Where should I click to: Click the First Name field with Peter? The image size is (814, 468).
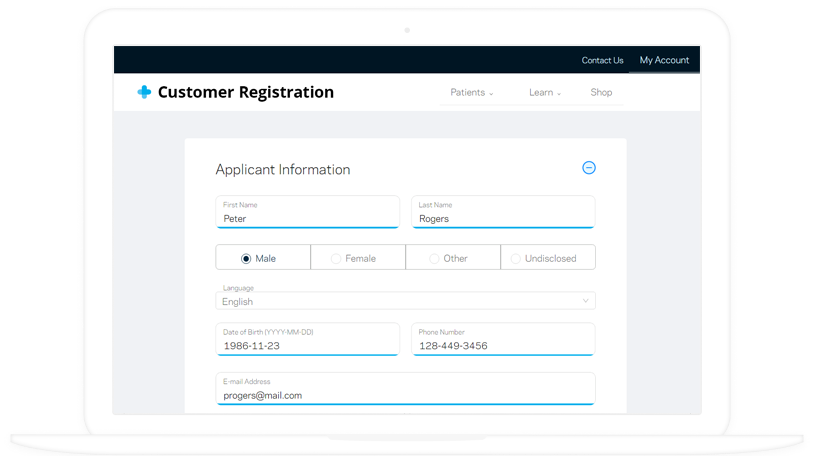(x=307, y=212)
